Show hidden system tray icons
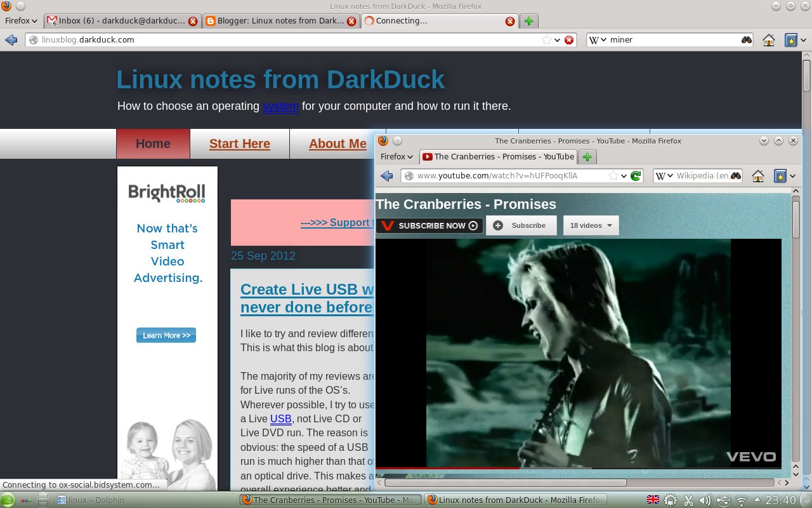Screen dimensions: 812x508 (x=756, y=500)
